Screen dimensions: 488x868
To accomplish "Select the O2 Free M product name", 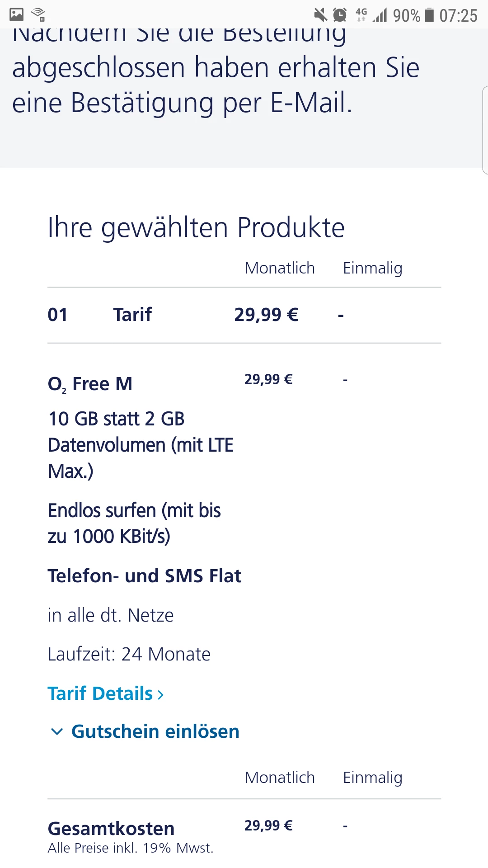I will click(90, 384).
